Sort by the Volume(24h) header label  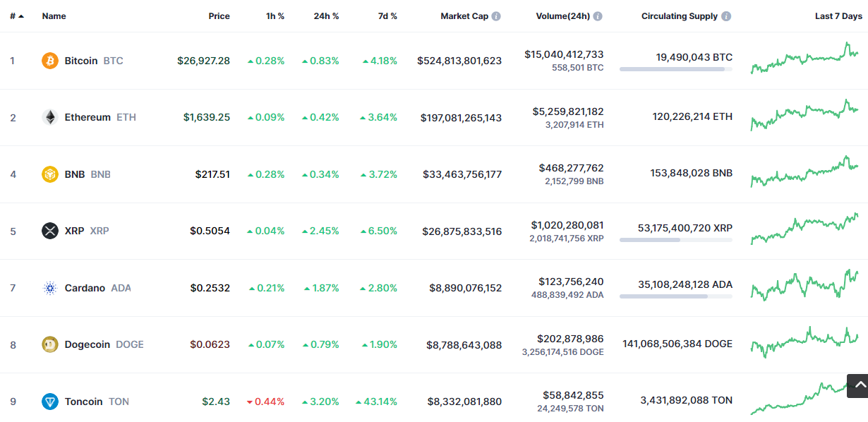pos(563,16)
